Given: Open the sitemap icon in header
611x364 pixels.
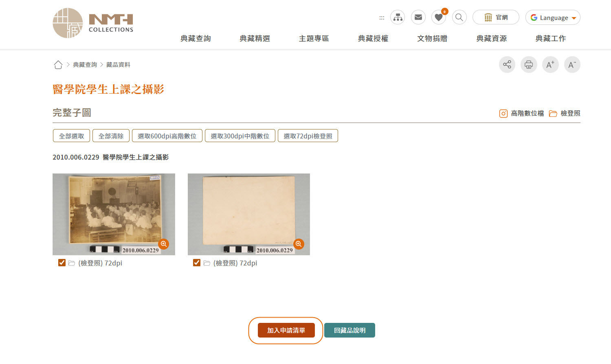Looking at the screenshot, I should click(x=398, y=17).
